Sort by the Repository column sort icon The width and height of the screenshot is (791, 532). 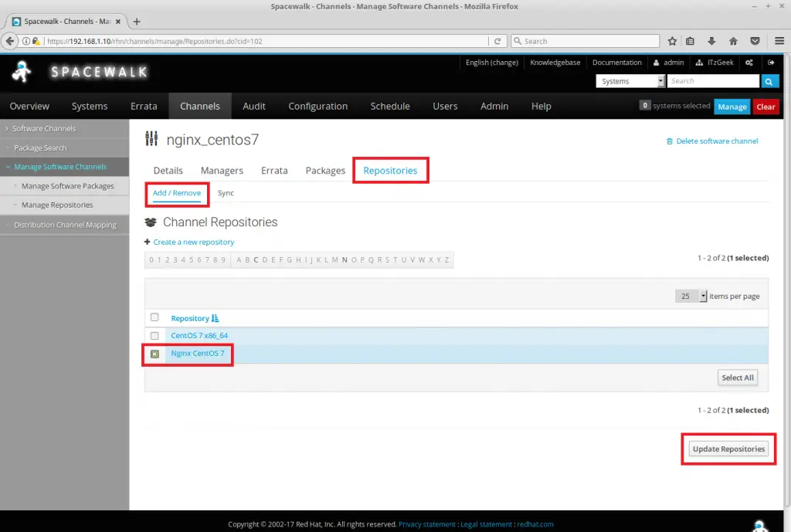216,318
